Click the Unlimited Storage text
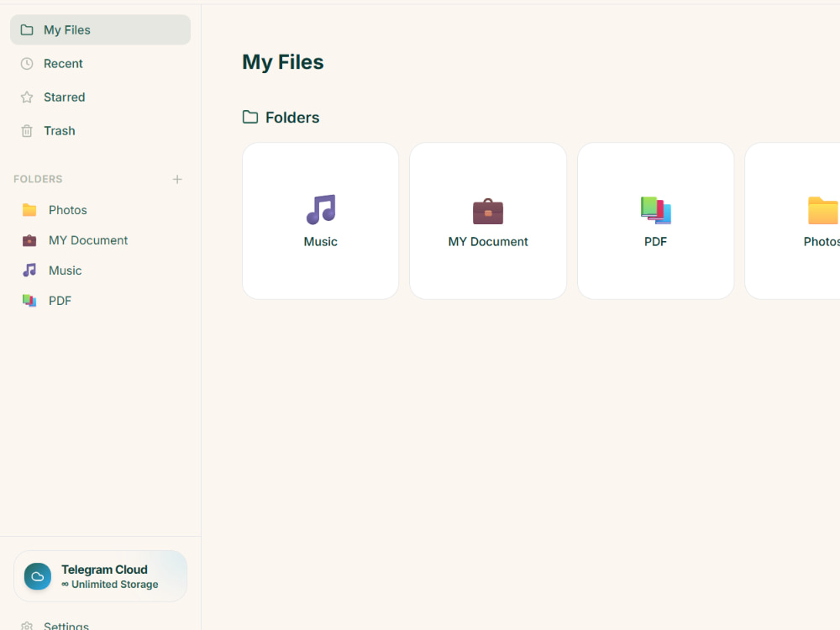 pos(110,585)
